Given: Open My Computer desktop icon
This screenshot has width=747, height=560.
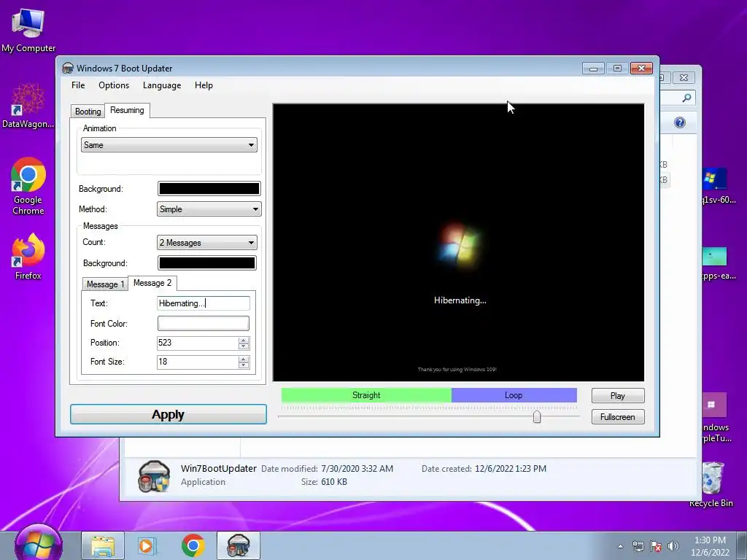Looking at the screenshot, I should pos(28,29).
